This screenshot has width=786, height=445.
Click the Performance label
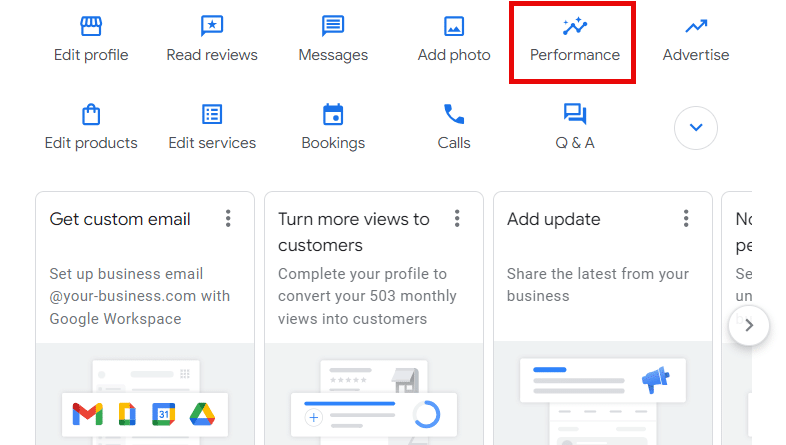pyautogui.click(x=575, y=55)
